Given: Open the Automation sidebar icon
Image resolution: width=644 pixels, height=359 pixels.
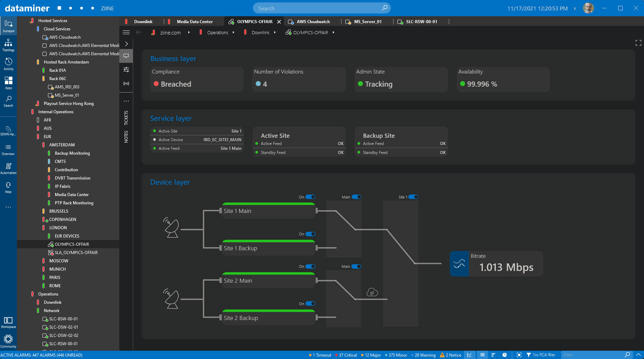Looking at the screenshot, I should (8, 168).
